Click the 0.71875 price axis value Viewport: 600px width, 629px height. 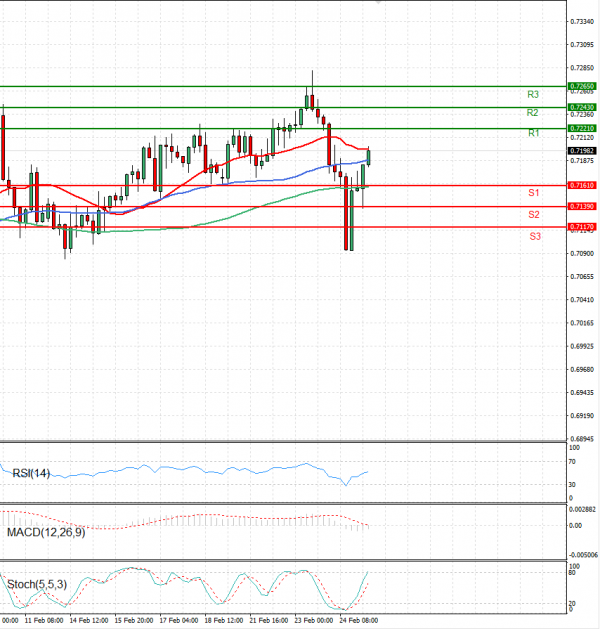[582, 160]
